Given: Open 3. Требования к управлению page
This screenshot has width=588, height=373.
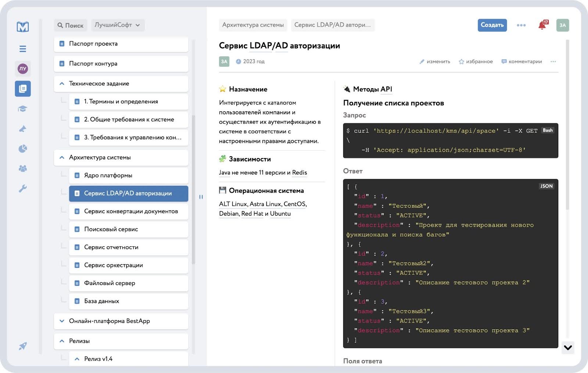Looking at the screenshot, I should tap(129, 138).
